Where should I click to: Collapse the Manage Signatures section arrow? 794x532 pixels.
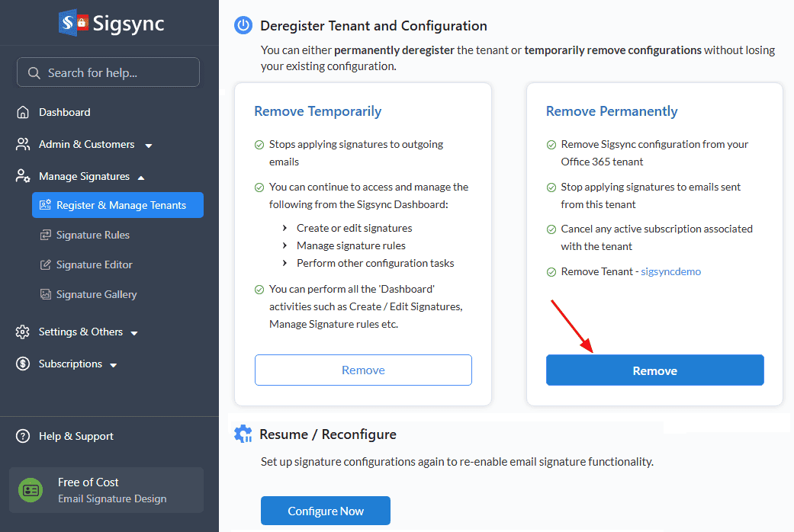141,178
